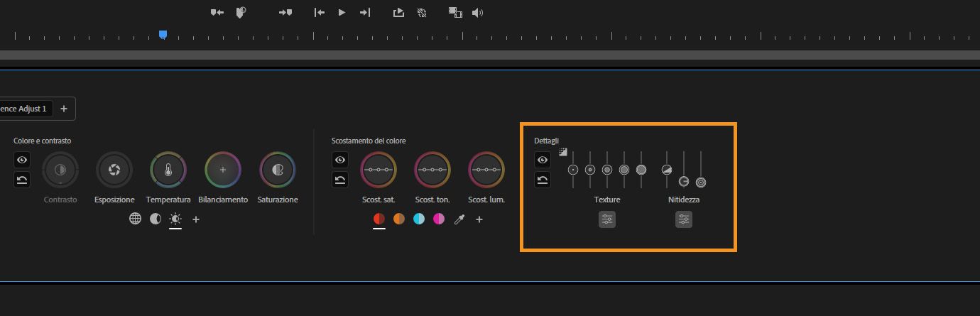Pick a color with the eyedropper

459,219
